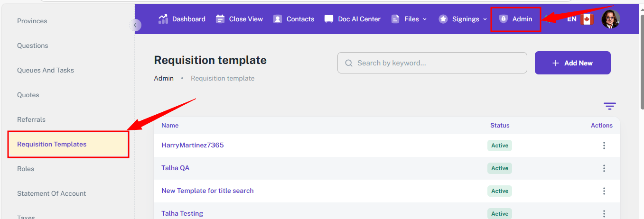The width and height of the screenshot is (644, 219).
Task: Expand the Files dropdown menu
Action: tap(409, 19)
